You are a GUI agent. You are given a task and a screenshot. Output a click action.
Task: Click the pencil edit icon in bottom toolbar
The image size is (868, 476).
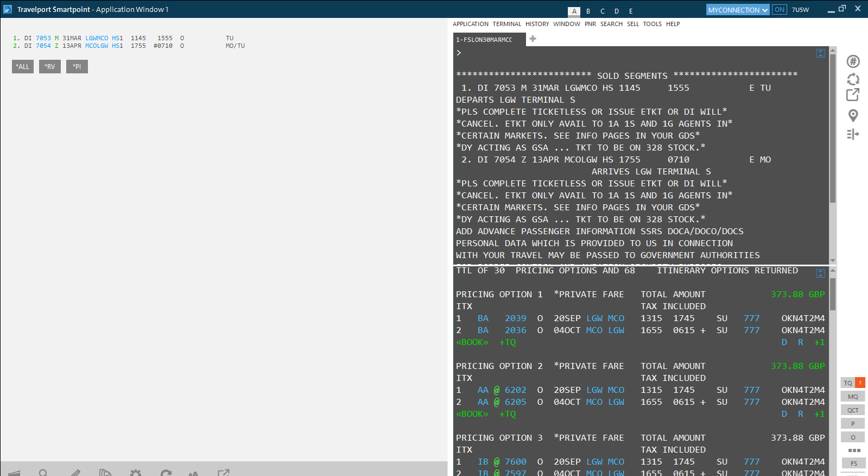point(75,473)
